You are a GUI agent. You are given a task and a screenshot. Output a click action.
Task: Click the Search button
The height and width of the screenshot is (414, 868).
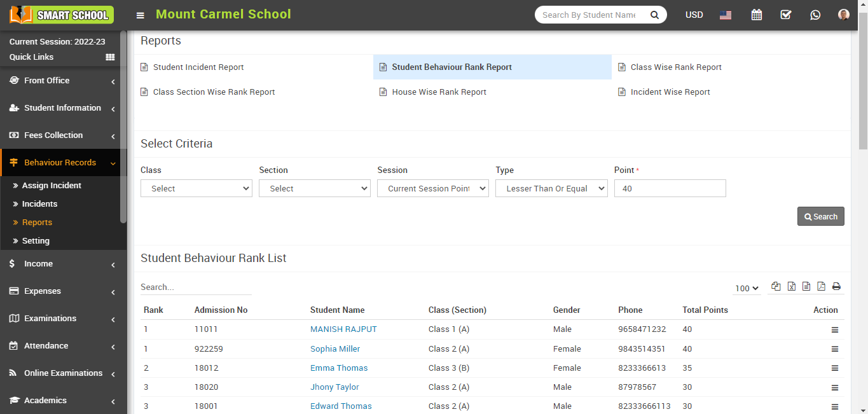820,216
